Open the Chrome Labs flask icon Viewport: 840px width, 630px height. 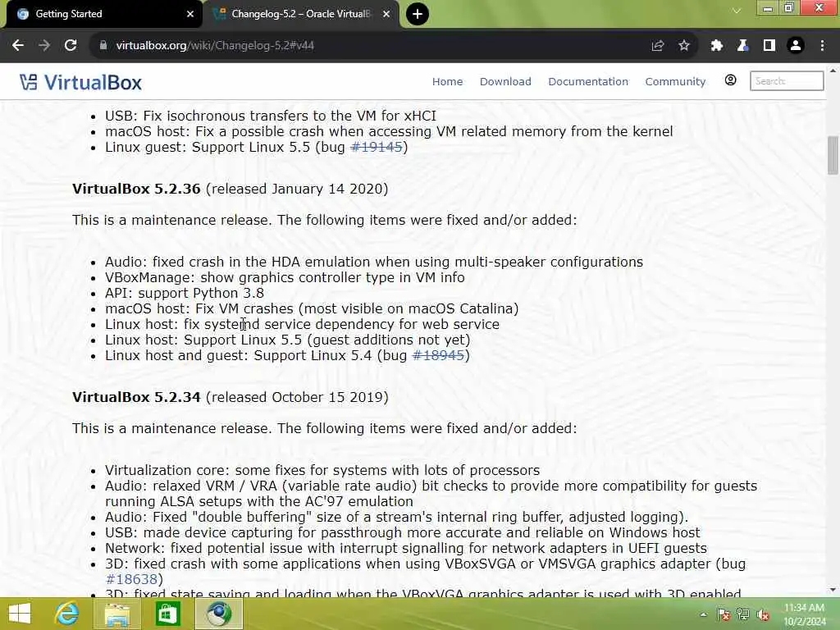[x=743, y=46]
